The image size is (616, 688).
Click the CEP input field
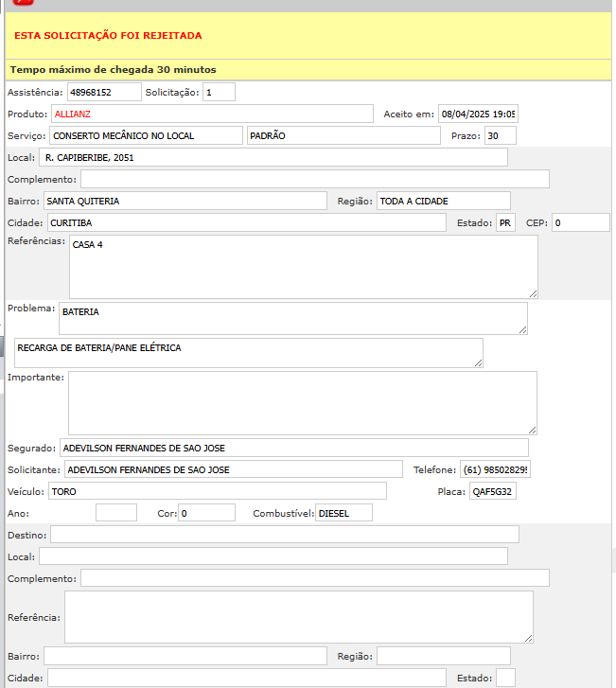(580, 222)
